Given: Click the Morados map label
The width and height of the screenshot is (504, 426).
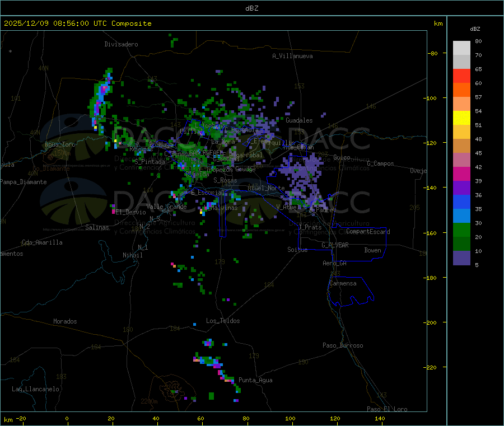Looking at the screenshot, I should pos(66,321).
